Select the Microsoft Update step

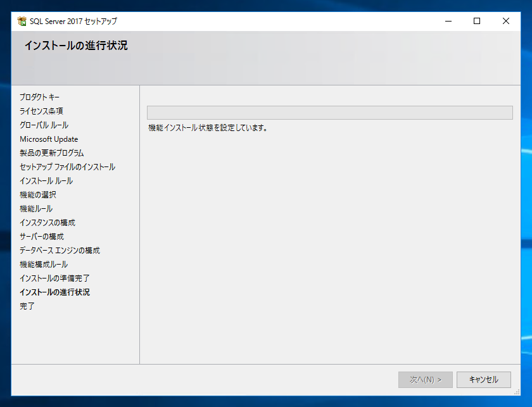49,139
